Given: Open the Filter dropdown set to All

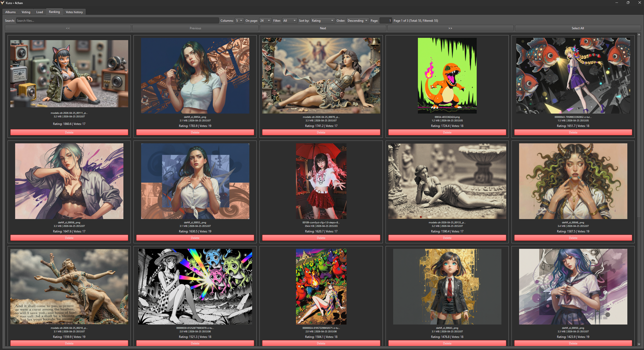Looking at the screenshot, I should 289,21.
